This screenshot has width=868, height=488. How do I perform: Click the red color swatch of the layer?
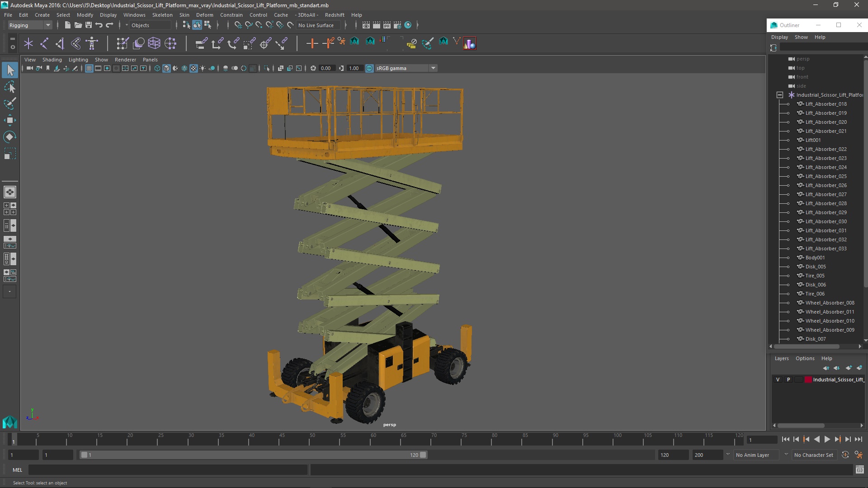click(x=808, y=380)
